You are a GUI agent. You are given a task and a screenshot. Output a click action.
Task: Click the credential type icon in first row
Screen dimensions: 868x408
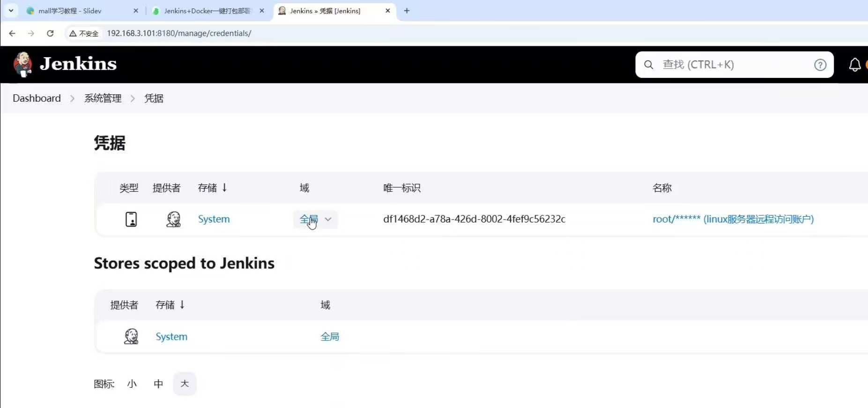click(x=131, y=219)
